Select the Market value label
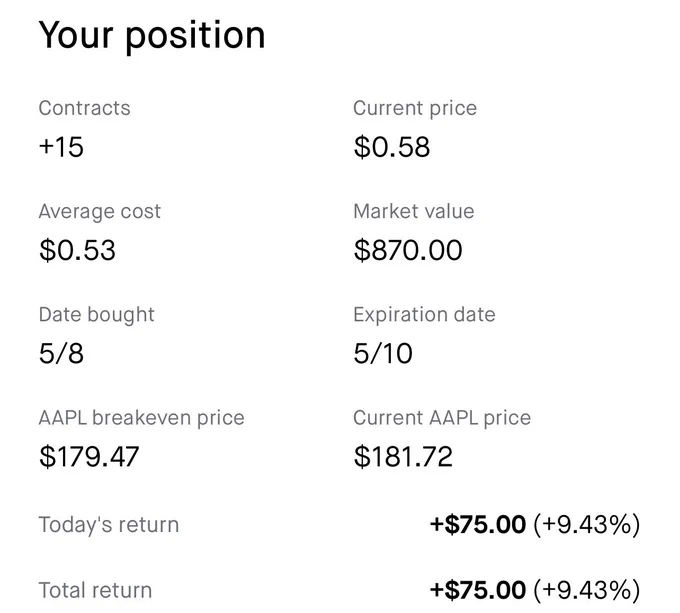 coord(414,212)
